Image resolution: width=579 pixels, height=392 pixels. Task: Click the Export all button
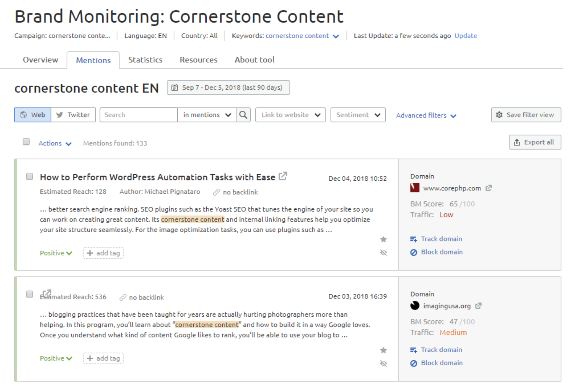click(x=535, y=142)
